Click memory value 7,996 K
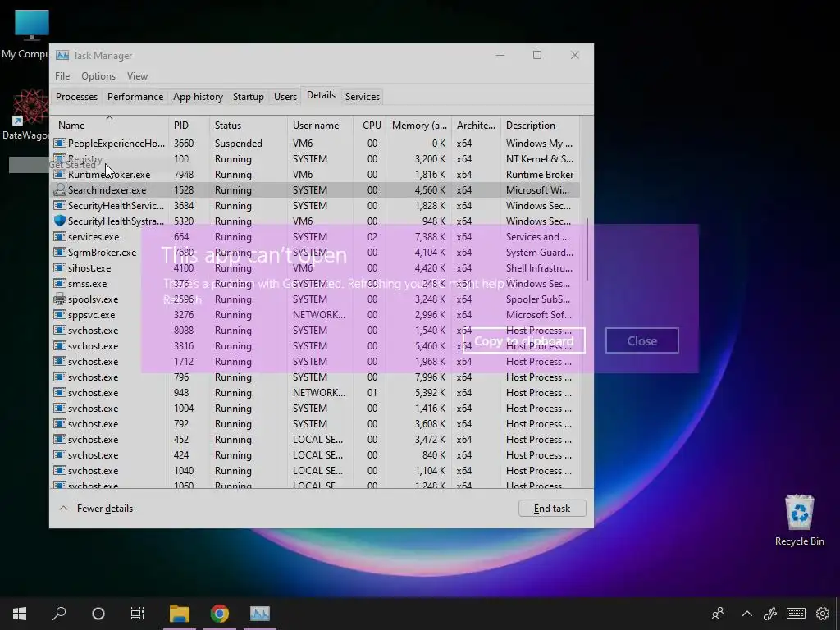 pyautogui.click(x=430, y=377)
